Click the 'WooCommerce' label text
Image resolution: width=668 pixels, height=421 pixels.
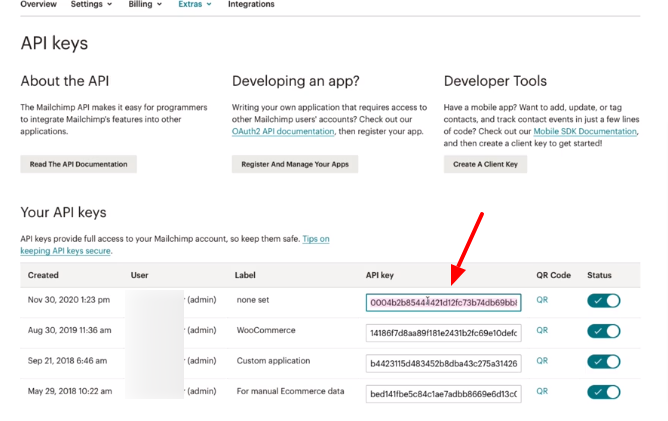click(x=266, y=330)
